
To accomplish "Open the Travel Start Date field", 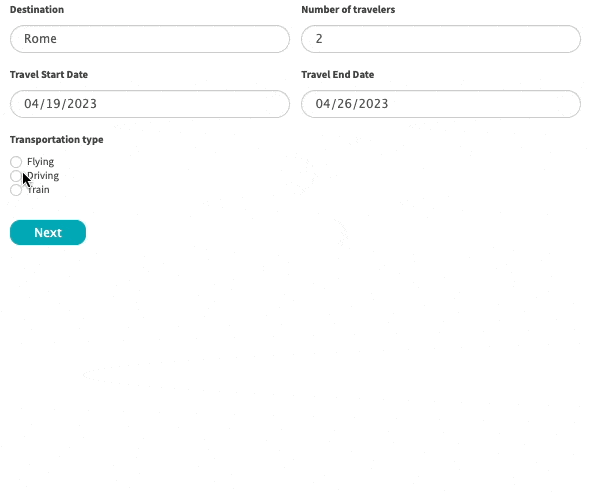I will tap(150, 104).
